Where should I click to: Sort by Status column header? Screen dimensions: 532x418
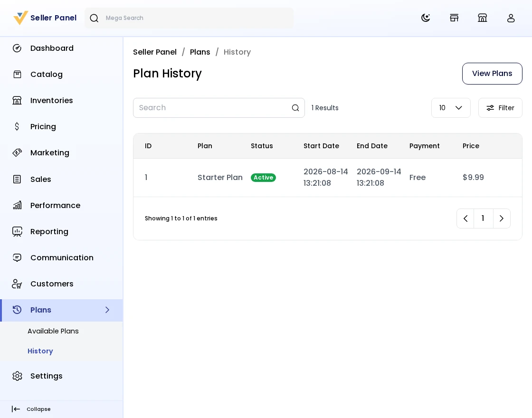click(262, 146)
